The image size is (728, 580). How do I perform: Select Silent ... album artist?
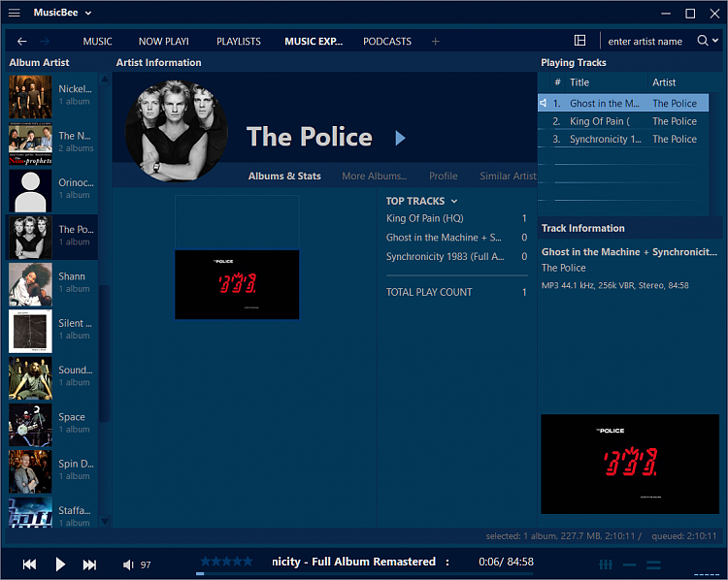(51, 331)
